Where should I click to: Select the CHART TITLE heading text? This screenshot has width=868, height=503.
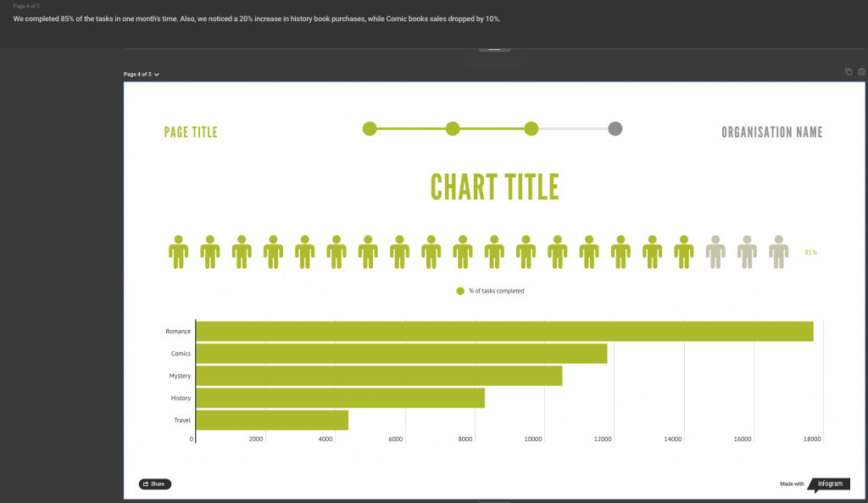tap(495, 187)
